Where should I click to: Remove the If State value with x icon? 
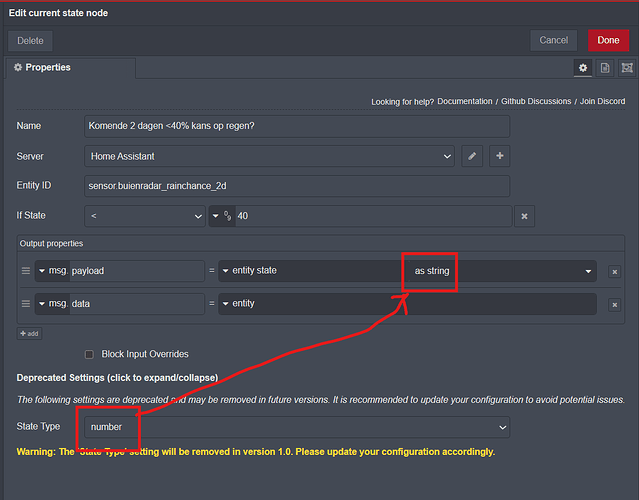pyautogui.click(x=524, y=216)
